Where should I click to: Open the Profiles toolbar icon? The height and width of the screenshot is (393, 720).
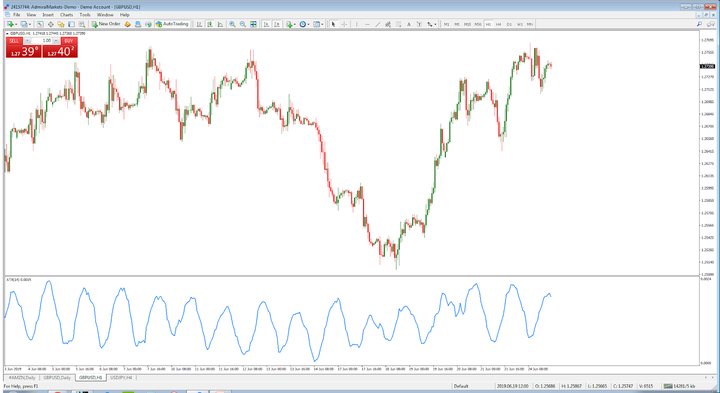click(25, 24)
